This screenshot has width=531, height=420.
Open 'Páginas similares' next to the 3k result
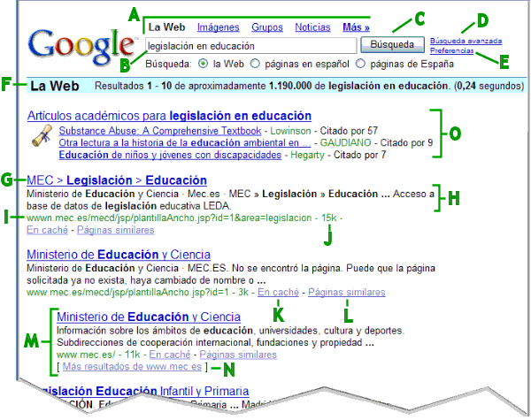tap(346, 292)
